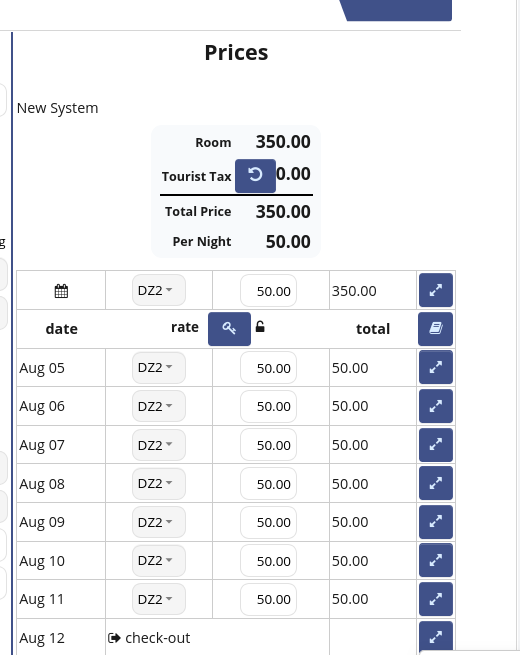
Task: Click the Tourist Tax reset arrow button
Action: [x=255, y=175]
